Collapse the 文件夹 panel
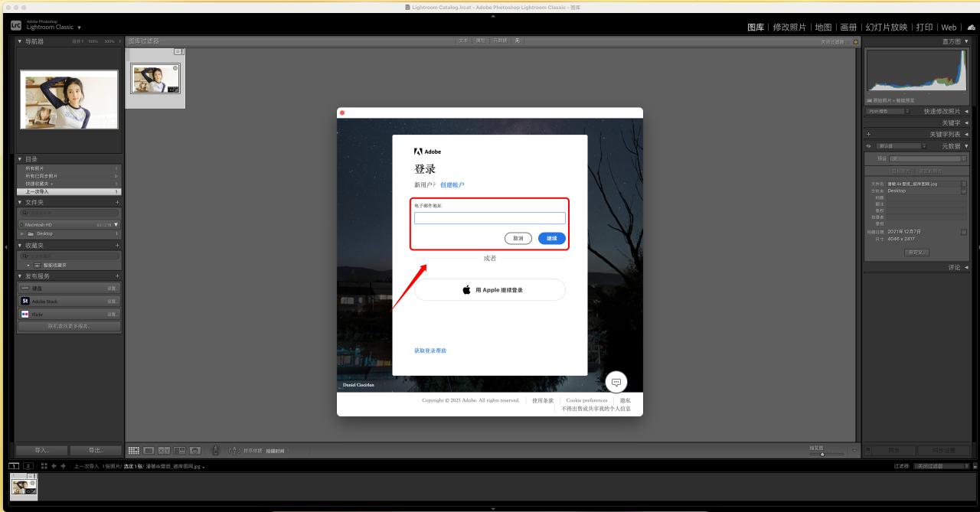 tap(20, 202)
